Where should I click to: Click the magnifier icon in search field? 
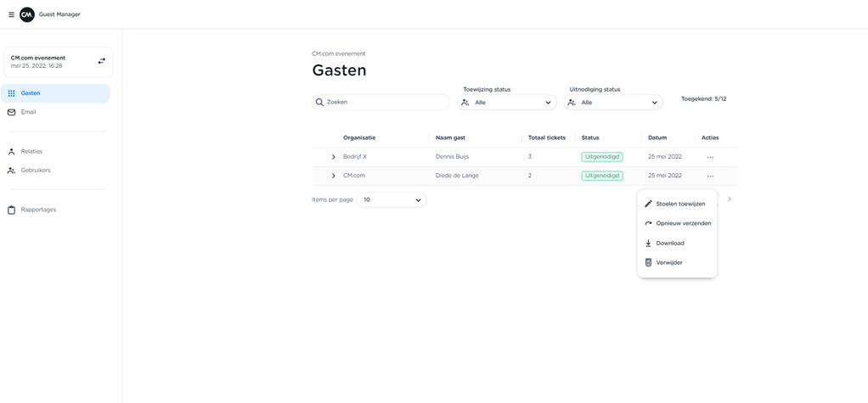tap(320, 102)
